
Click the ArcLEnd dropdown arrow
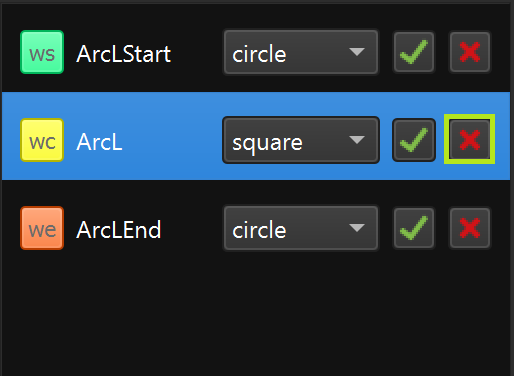click(x=357, y=228)
